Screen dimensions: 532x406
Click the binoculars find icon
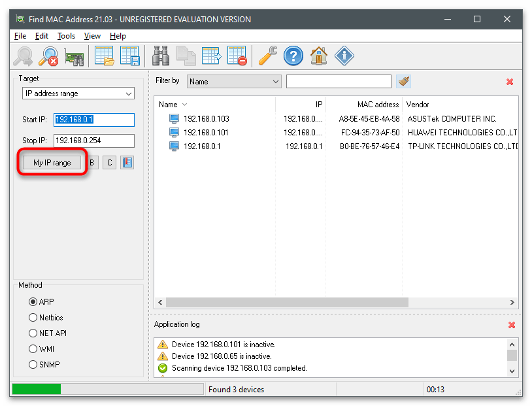click(161, 56)
